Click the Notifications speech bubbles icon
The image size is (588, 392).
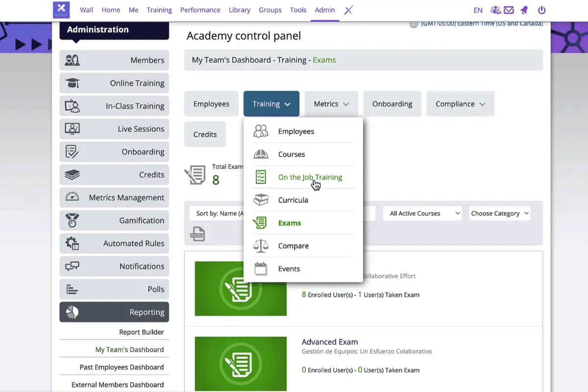click(x=73, y=266)
